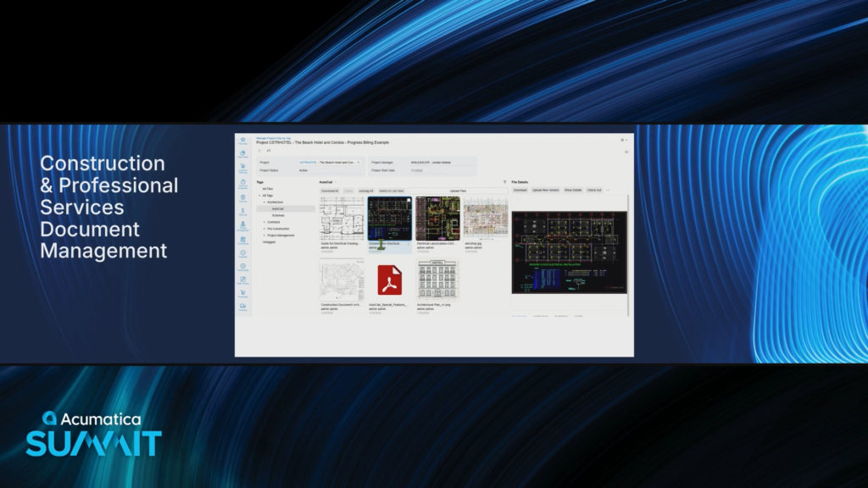Select All Files in the Tags tree
The image size is (868, 488).
pyautogui.click(x=267, y=189)
